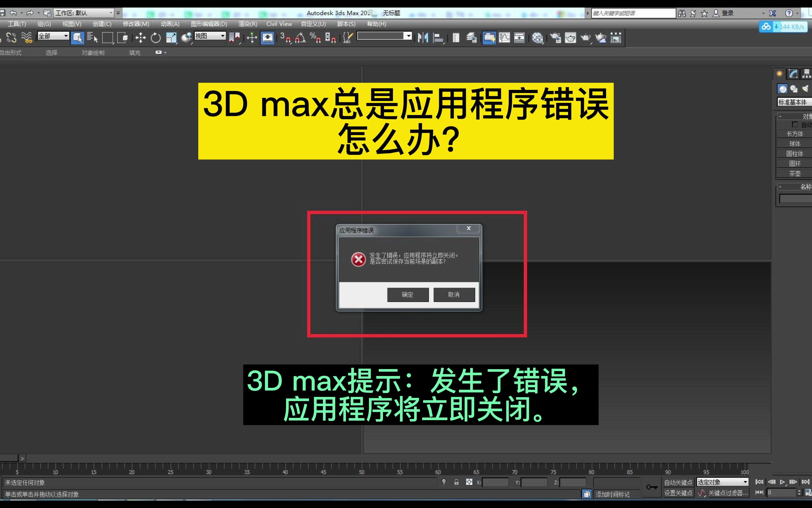
Task: Click the Select and Manipulate icon
Action: click(x=252, y=38)
